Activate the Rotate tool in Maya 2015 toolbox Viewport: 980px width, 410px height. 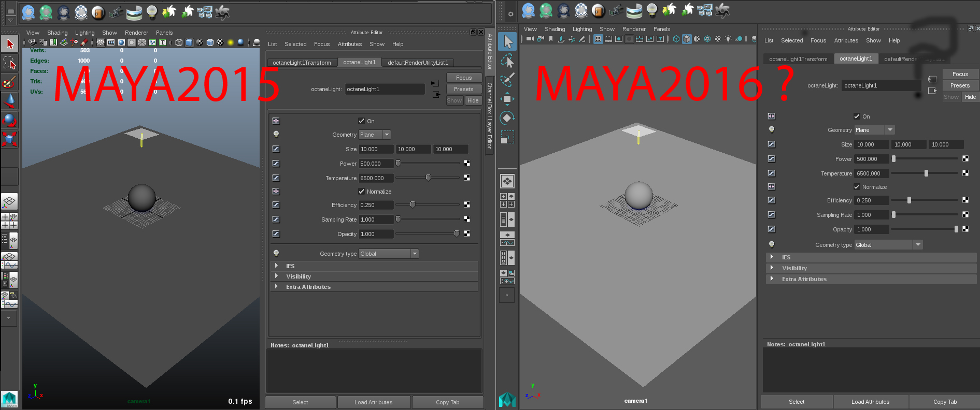click(x=10, y=120)
